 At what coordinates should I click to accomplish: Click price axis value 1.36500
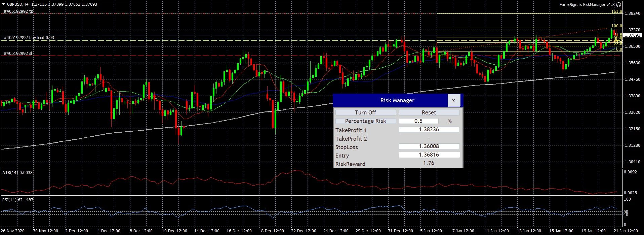[x=632, y=46]
